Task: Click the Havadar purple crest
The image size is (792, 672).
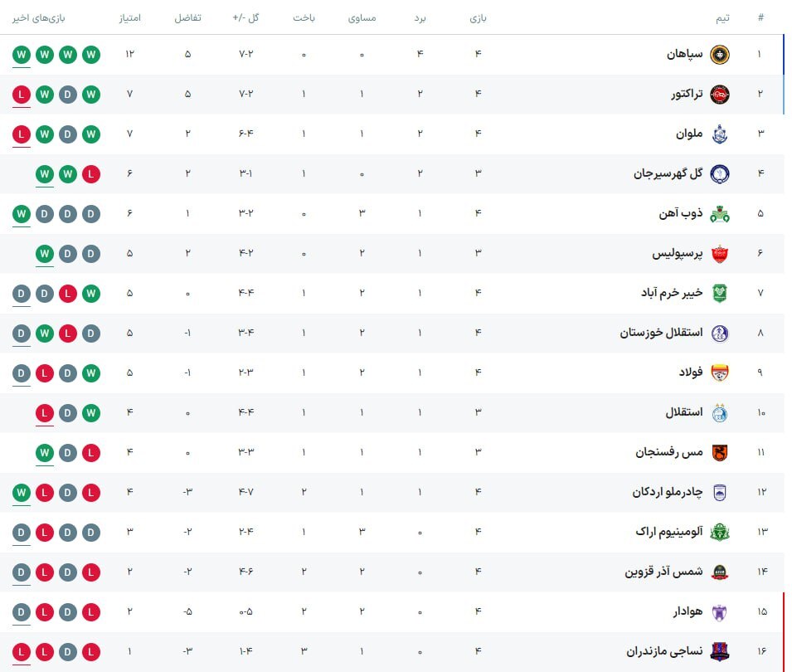Action: click(x=719, y=612)
